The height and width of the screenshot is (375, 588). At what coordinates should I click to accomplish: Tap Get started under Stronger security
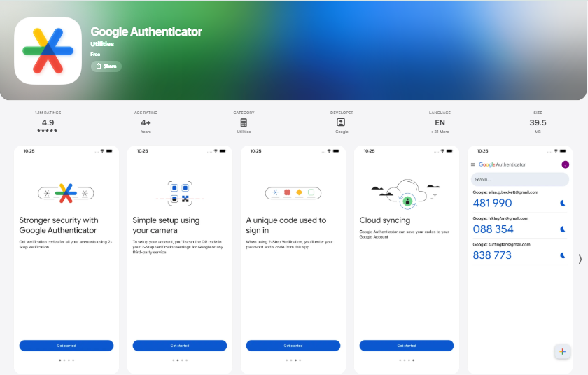[66, 346]
